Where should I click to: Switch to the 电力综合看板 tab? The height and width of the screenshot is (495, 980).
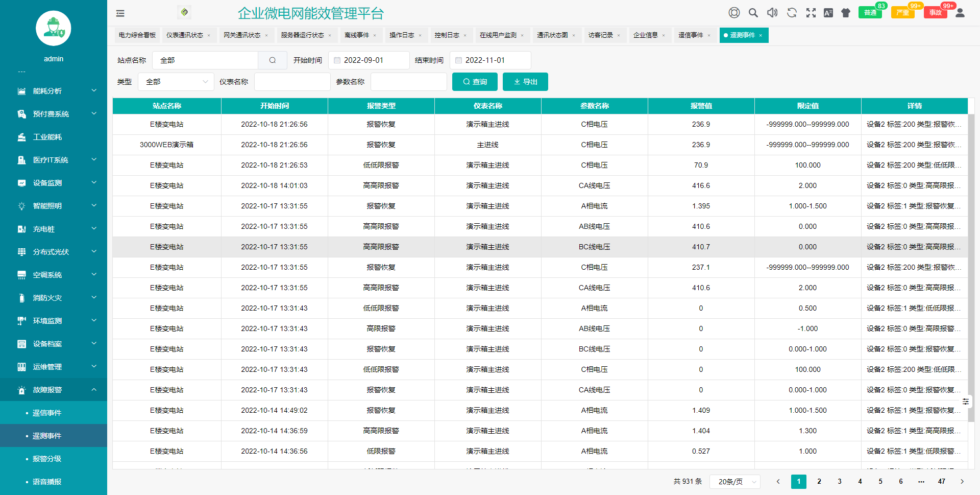(136, 35)
